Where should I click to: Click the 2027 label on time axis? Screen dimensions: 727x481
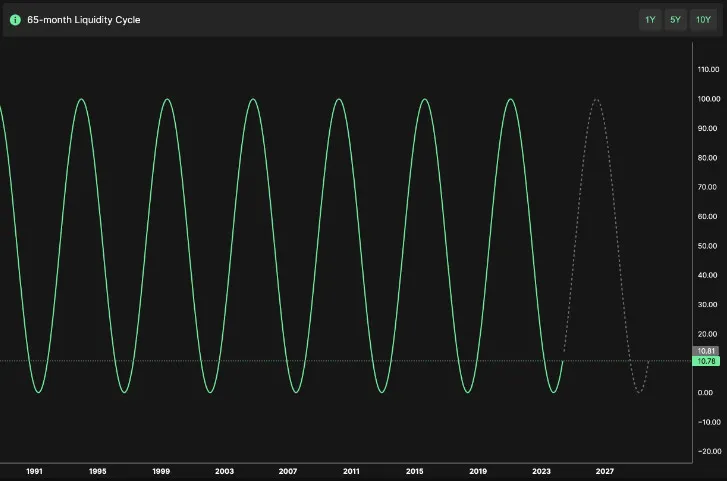(605, 470)
